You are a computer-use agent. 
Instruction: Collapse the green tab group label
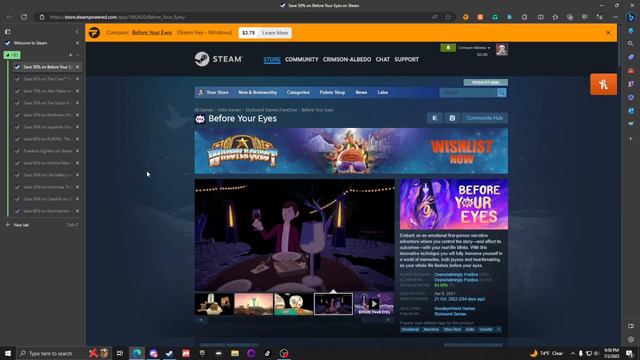pos(12,55)
